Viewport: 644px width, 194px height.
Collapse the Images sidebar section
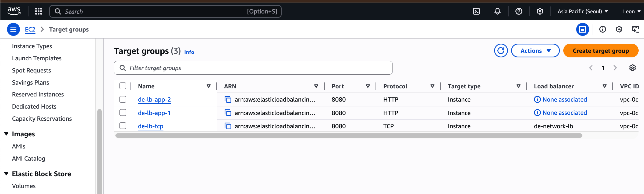[x=6, y=134]
